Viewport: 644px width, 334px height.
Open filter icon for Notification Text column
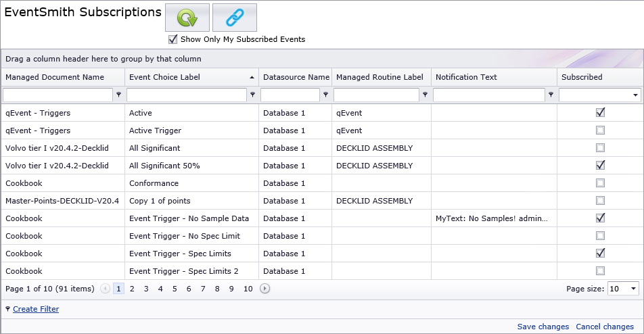coord(551,95)
